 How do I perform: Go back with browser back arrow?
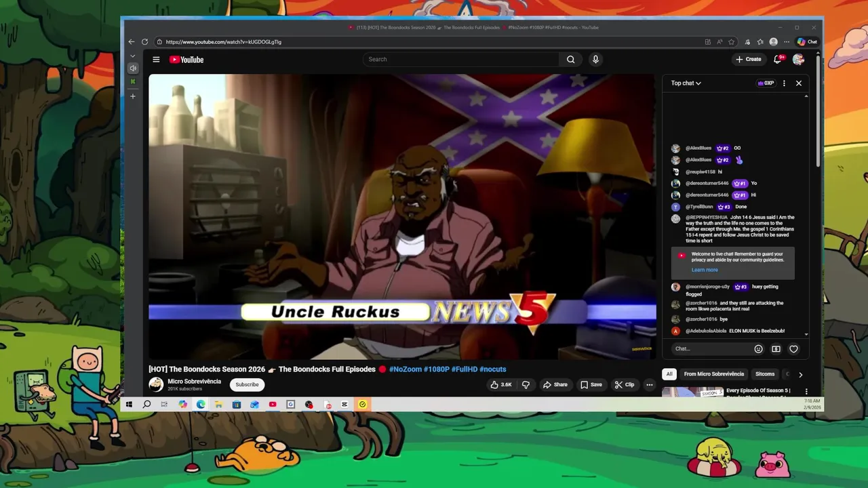click(x=132, y=42)
